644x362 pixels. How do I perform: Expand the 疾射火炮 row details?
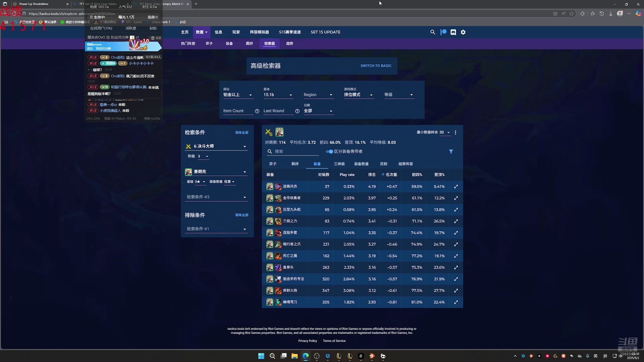[x=456, y=291]
